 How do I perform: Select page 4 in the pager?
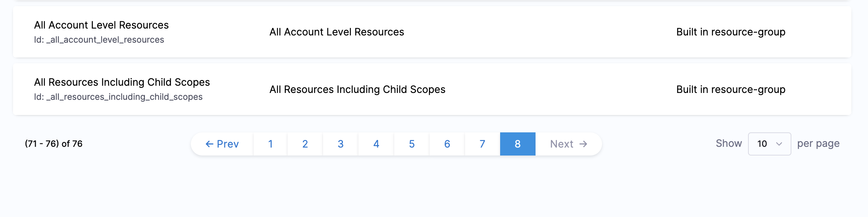(376, 144)
